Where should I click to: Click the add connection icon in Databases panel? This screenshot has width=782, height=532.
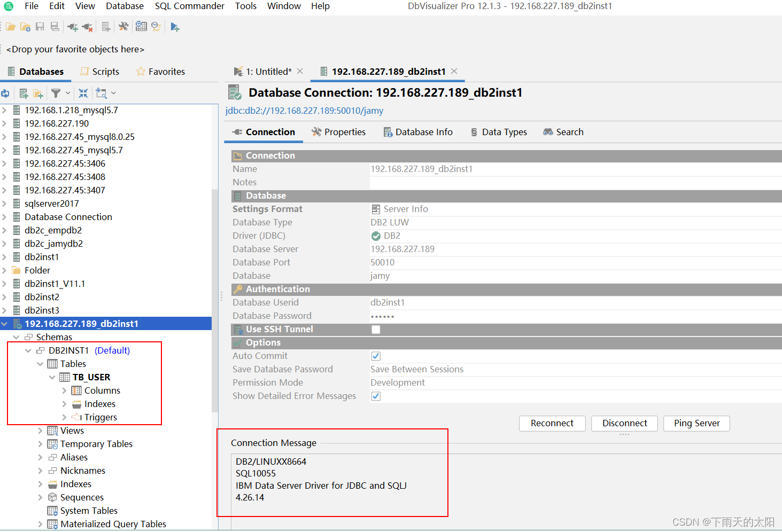[24, 93]
